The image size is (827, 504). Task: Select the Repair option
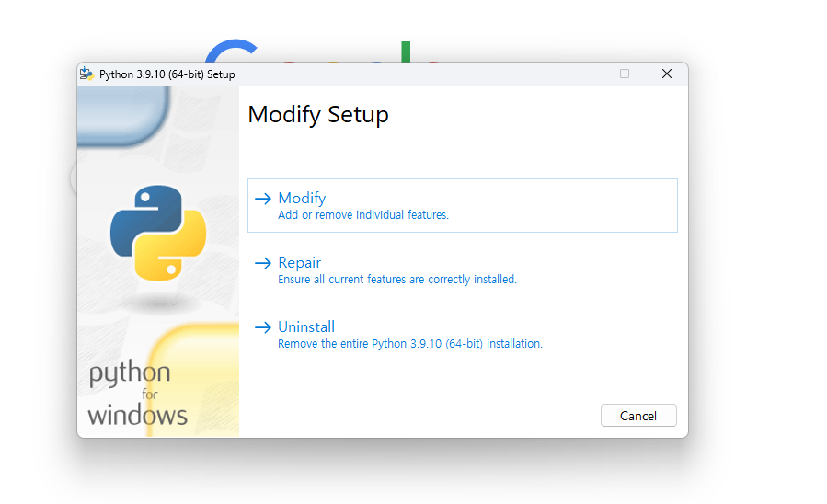[x=462, y=269]
